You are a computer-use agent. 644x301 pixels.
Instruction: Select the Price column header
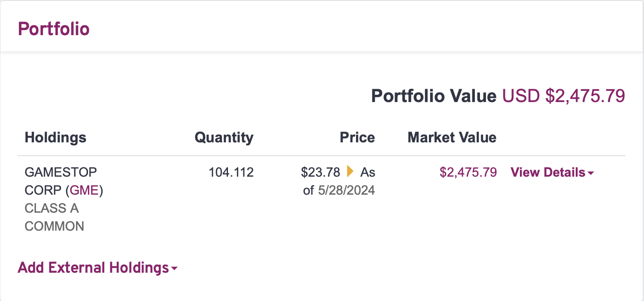(357, 137)
